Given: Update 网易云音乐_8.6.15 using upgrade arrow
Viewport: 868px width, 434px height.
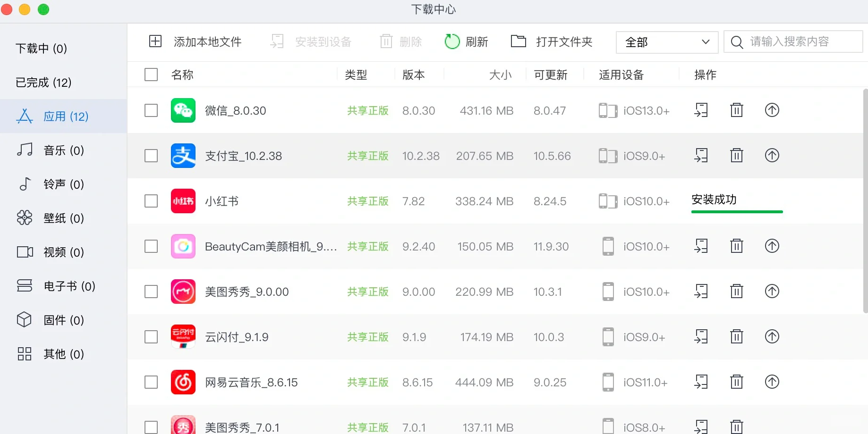Looking at the screenshot, I should 772,382.
